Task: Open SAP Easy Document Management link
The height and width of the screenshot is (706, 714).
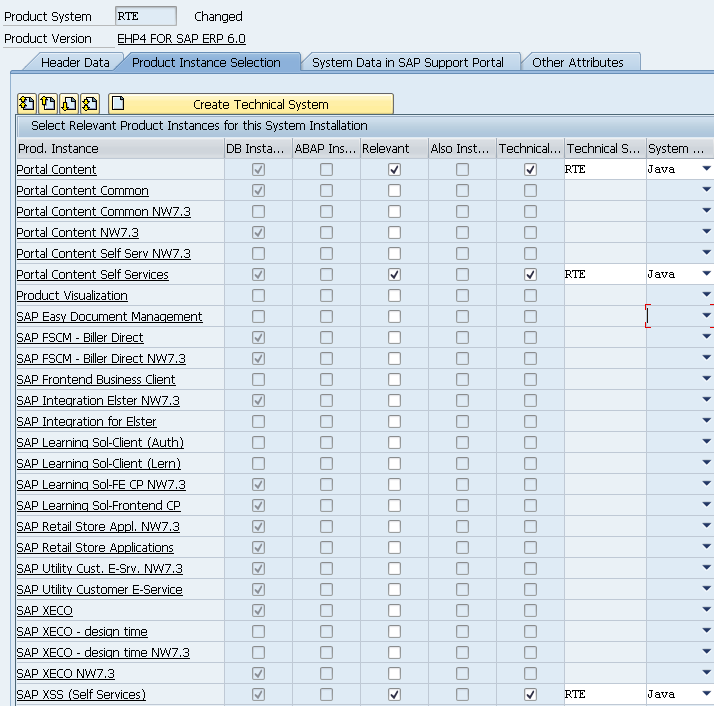Action: pyautogui.click(x=109, y=317)
